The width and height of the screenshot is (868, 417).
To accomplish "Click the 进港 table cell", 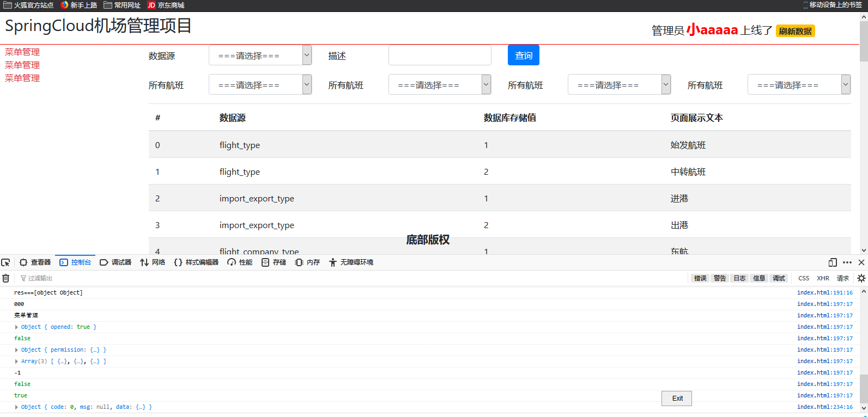I will tap(679, 198).
